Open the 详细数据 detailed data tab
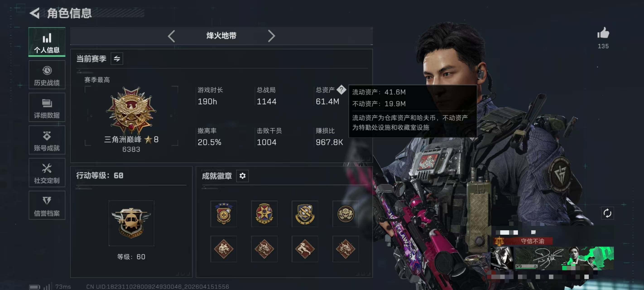This screenshot has height=290, width=644. (47, 107)
